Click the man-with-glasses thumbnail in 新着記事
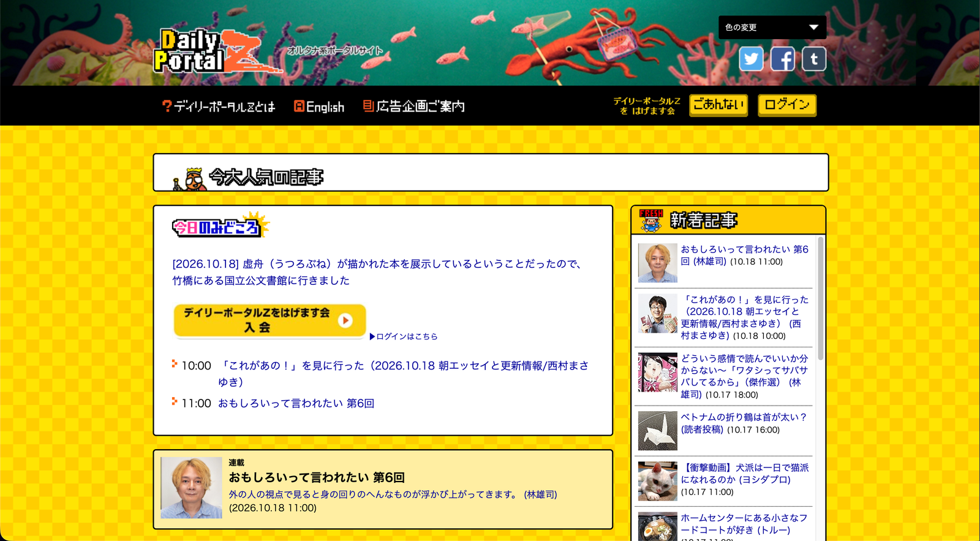Image resolution: width=980 pixels, height=541 pixels. (x=658, y=314)
